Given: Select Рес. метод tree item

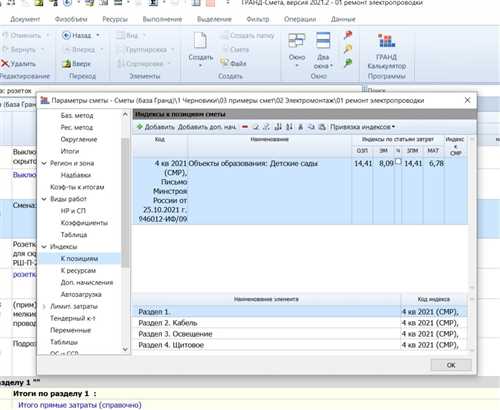Looking at the screenshot, I should click(x=77, y=127).
